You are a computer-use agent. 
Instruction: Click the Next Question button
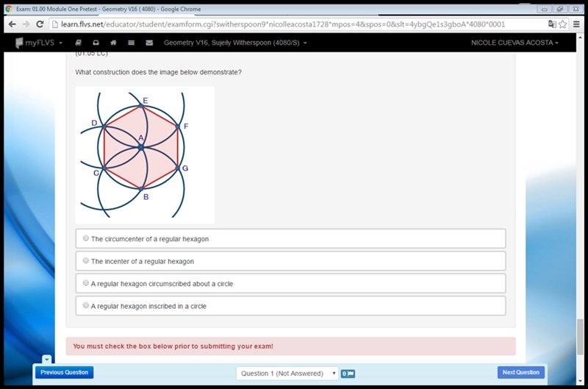[521, 373]
